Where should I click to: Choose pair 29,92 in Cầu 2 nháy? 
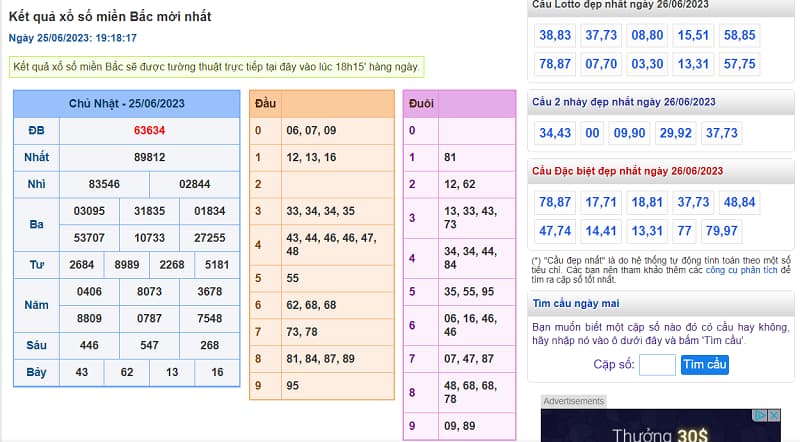(676, 133)
